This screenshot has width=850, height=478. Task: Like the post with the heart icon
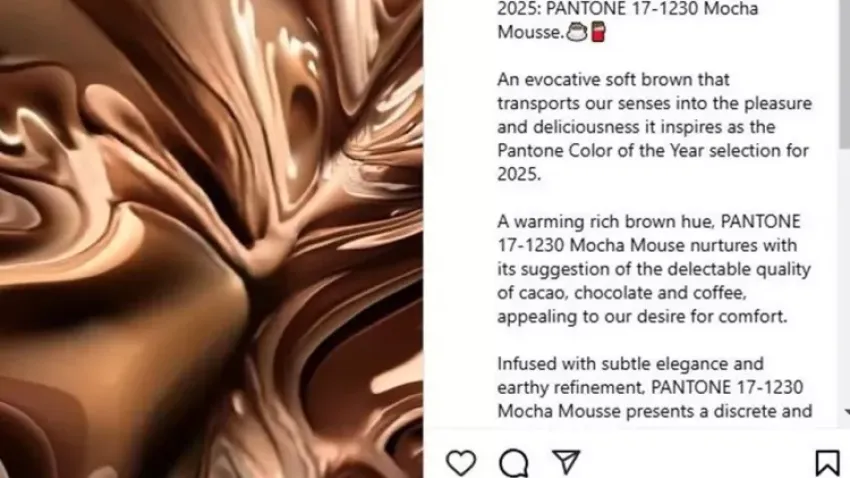(x=461, y=463)
